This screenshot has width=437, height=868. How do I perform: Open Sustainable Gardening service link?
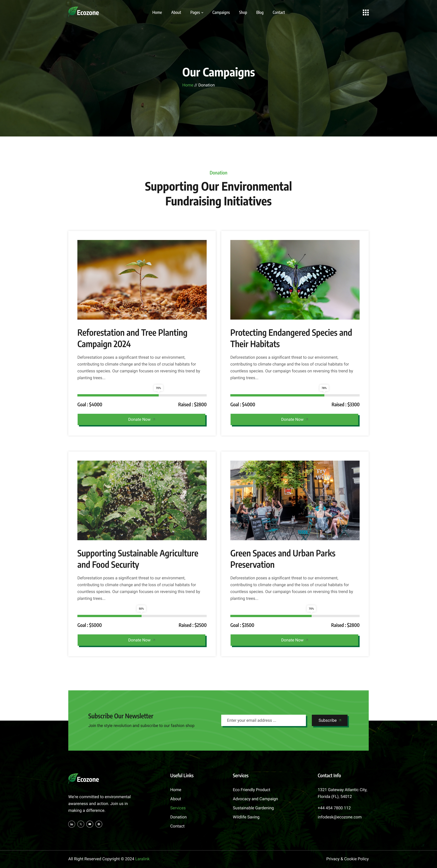pyautogui.click(x=253, y=808)
